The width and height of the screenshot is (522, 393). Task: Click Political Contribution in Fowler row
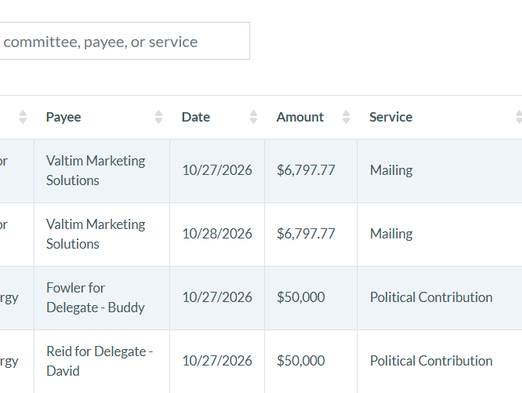[431, 297]
